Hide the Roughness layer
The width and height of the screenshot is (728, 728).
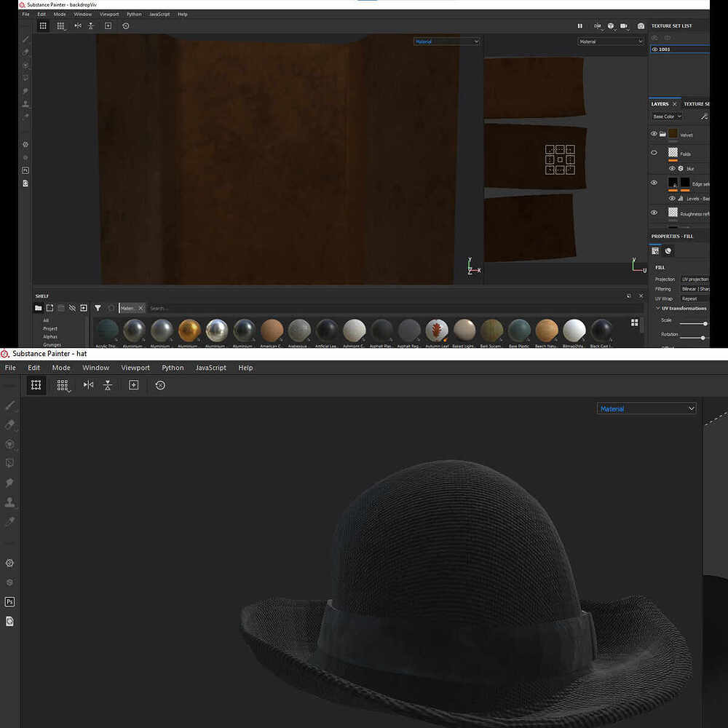(654, 213)
